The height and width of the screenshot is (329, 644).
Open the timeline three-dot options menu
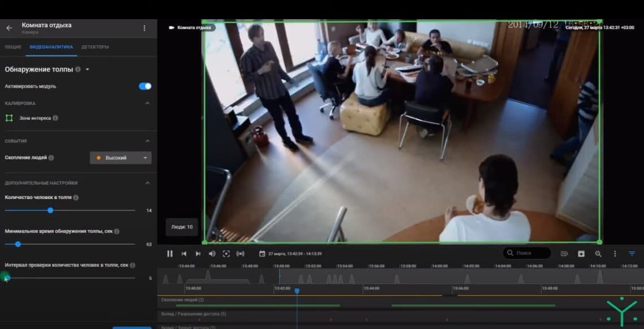(615, 254)
